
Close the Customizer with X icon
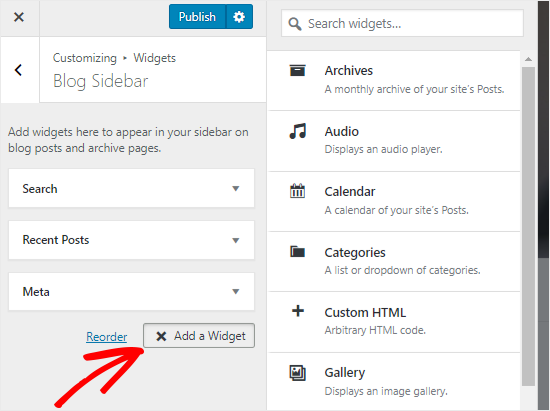coord(19,17)
